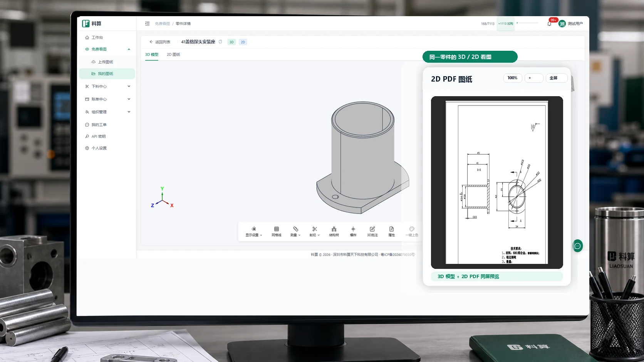Click the 免费看图 breadcrumb link
This screenshot has height=362, width=644.
(162, 23)
